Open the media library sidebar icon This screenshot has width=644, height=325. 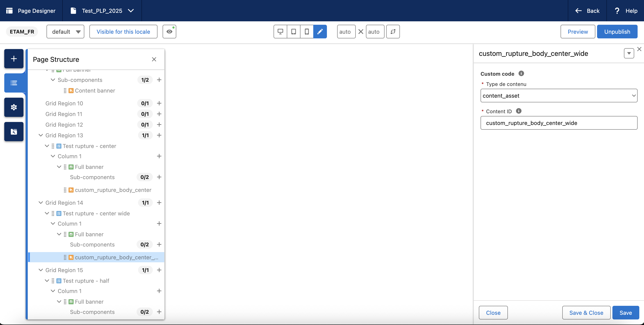(x=14, y=131)
